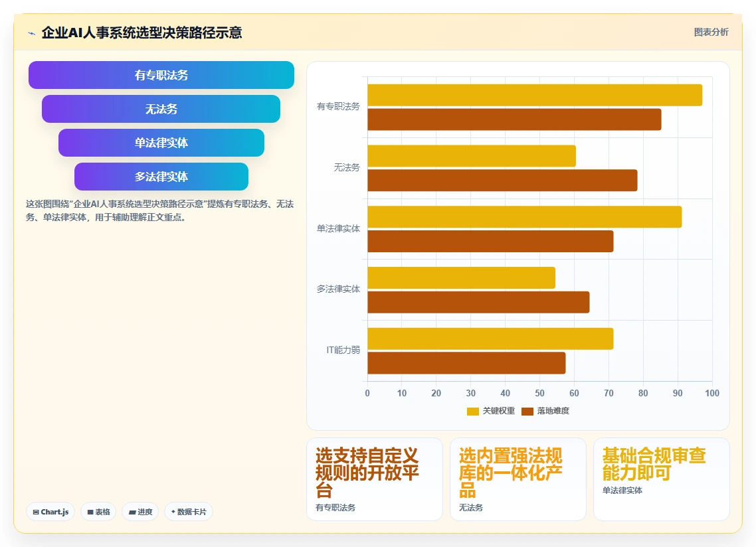Click the Chart.js tag chip
This screenshot has width=756, height=547.
point(50,512)
